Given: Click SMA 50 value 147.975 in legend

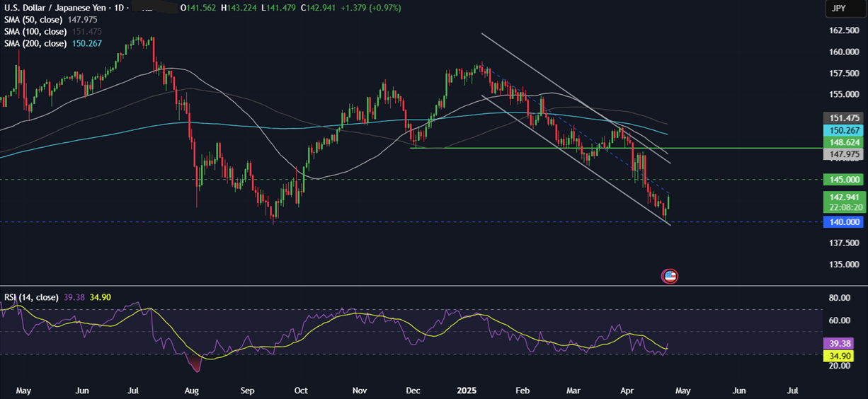Looking at the screenshot, I should click(83, 20).
